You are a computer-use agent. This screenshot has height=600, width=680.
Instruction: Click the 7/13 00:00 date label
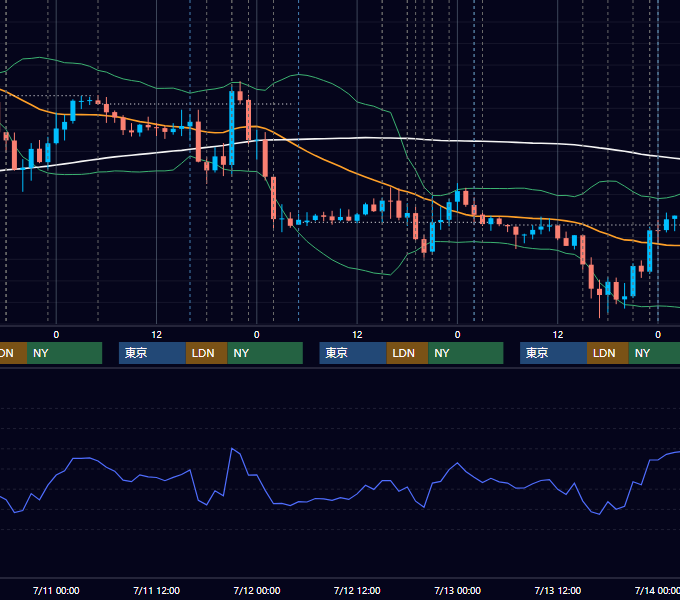tap(458, 590)
